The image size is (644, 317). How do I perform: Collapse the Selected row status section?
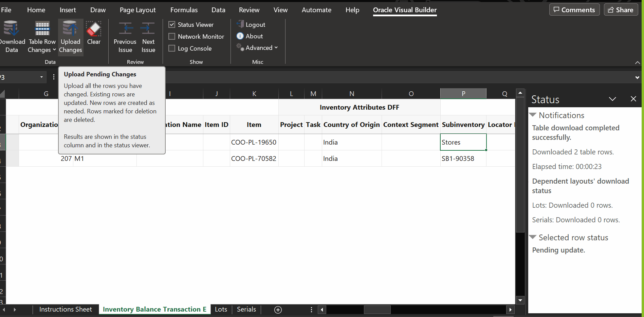[x=533, y=237]
